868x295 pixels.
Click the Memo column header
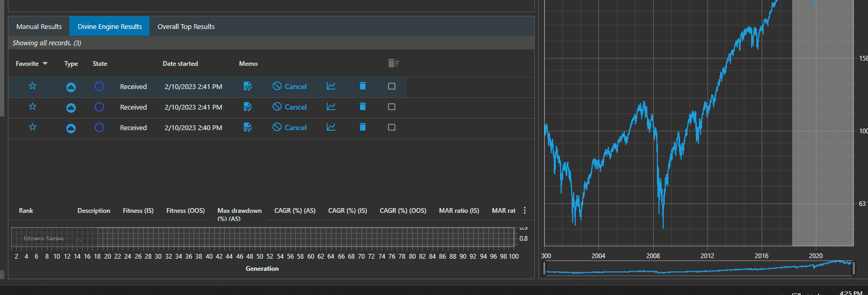click(x=248, y=64)
